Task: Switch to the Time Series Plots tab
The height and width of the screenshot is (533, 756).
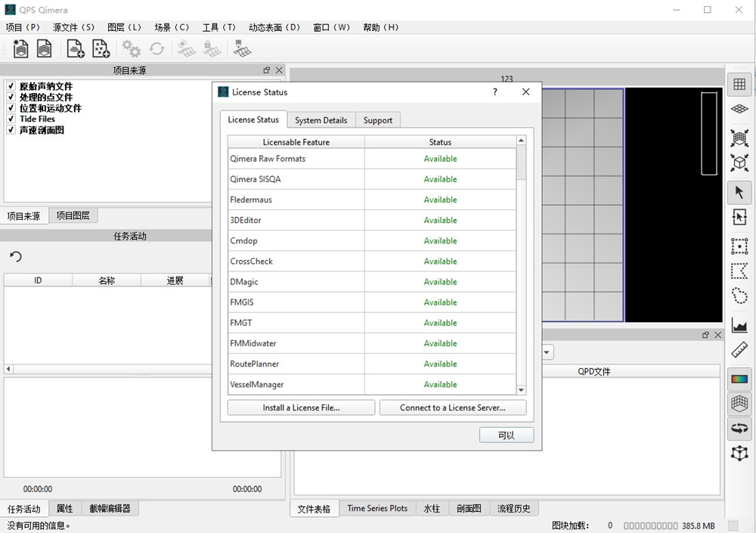Action: click(377, 508)
